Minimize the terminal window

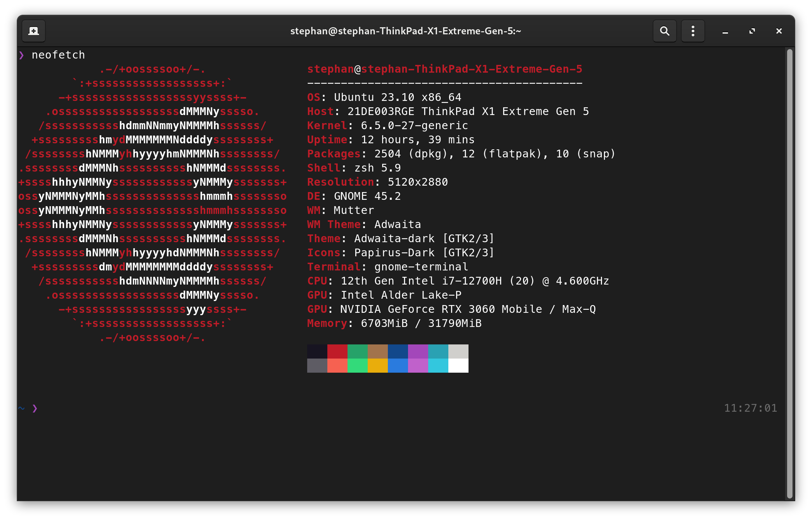point(725,31)
